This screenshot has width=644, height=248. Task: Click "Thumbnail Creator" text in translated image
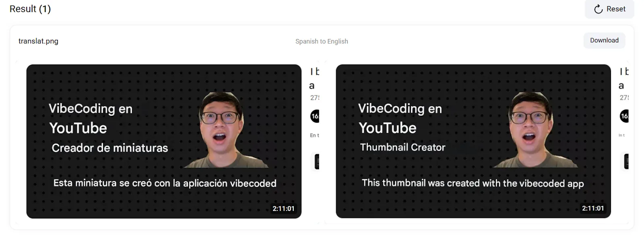tap(402, 147)
